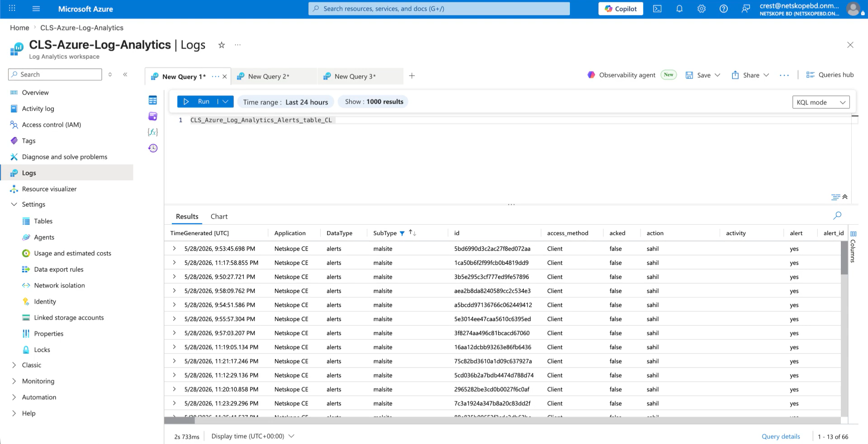Open more toolbar actions ellipsis near Share

(x=784, y=75)
